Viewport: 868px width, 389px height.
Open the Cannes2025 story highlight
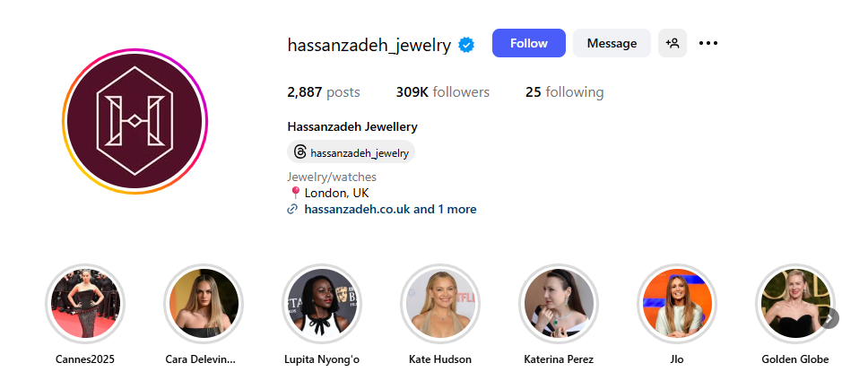85,304
